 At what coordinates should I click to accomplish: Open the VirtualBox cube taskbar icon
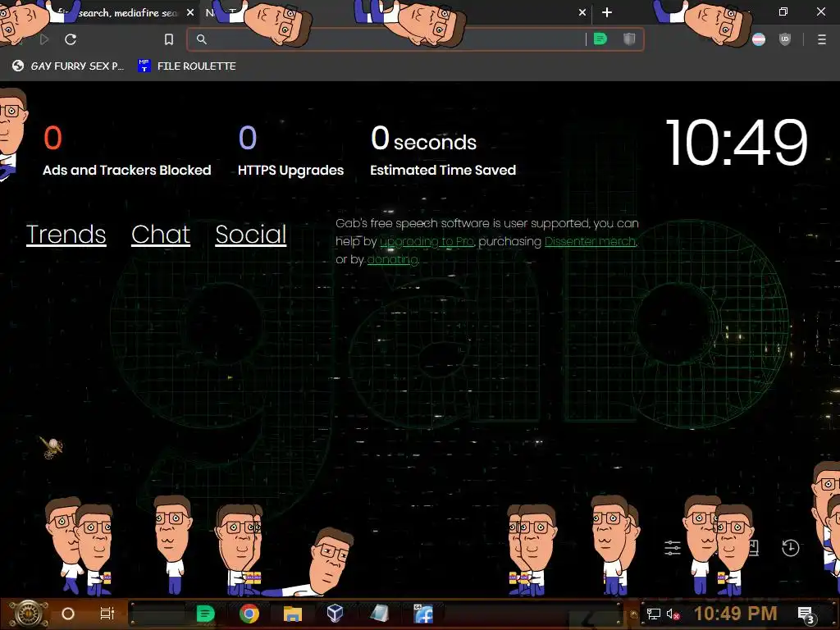[335, 614]
